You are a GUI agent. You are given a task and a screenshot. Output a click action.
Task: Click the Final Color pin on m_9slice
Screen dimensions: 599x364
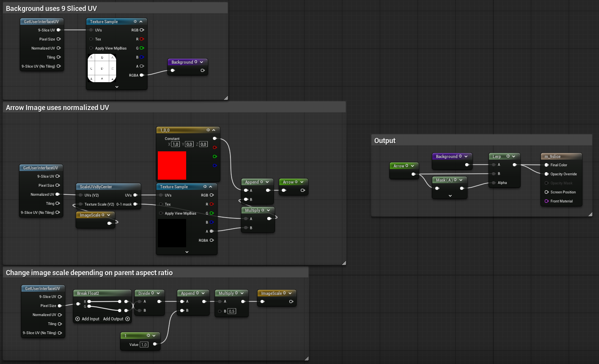(547, 165)
